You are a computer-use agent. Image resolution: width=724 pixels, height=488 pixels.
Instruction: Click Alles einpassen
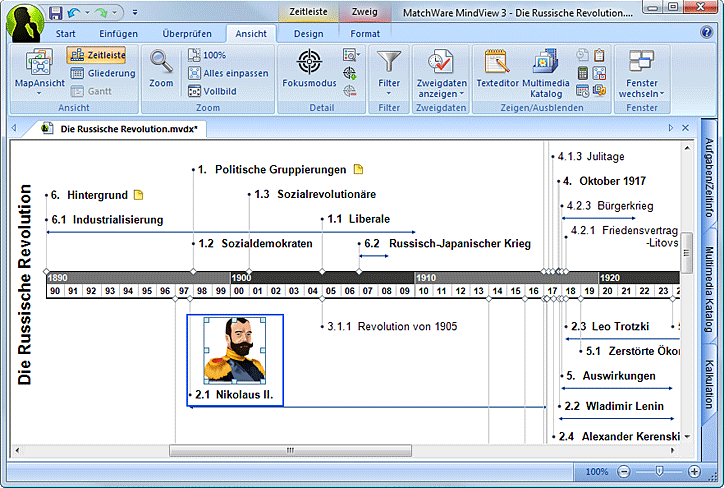(x=228, y=73)
